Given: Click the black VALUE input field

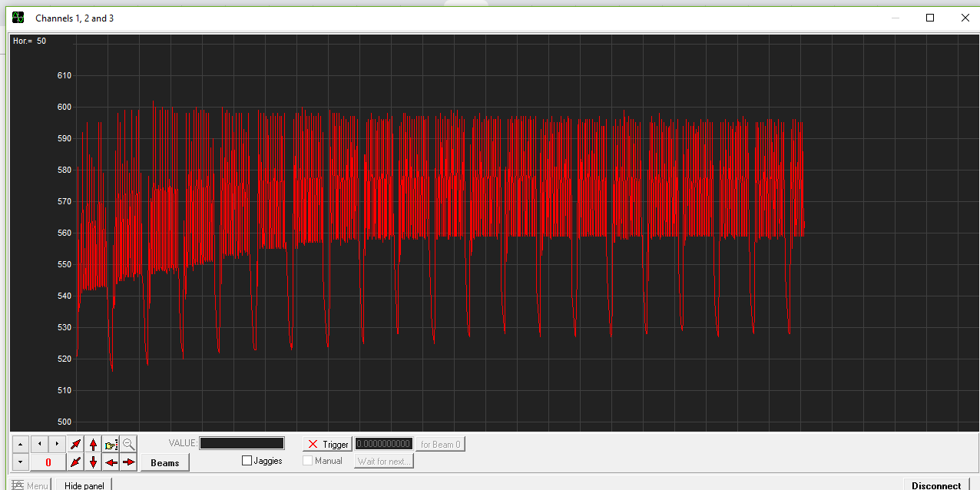Looking at the screenshot, I should click(242, 443).
